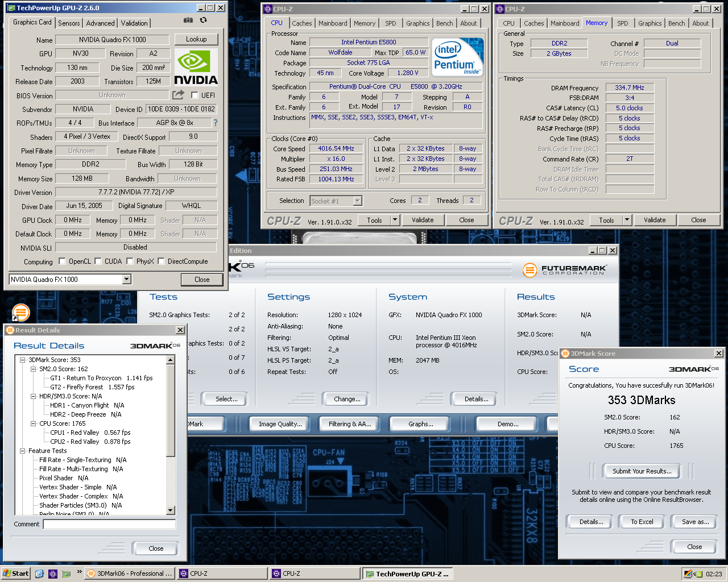Enable the UEFI checkbox

[x=195, y=95]
